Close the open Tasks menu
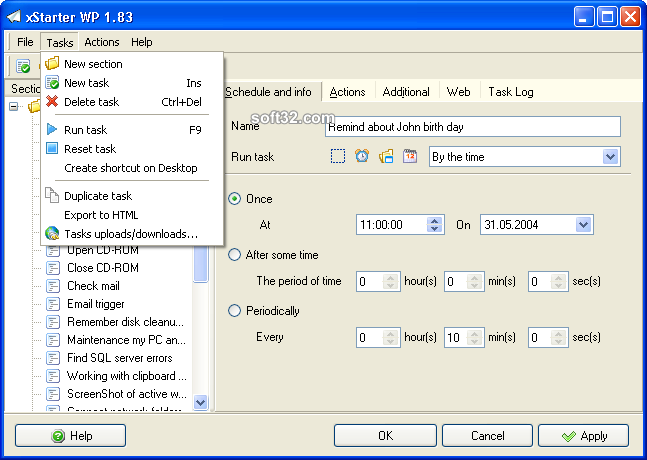Screen dimensions: 647x460 [x=59, y=42]
